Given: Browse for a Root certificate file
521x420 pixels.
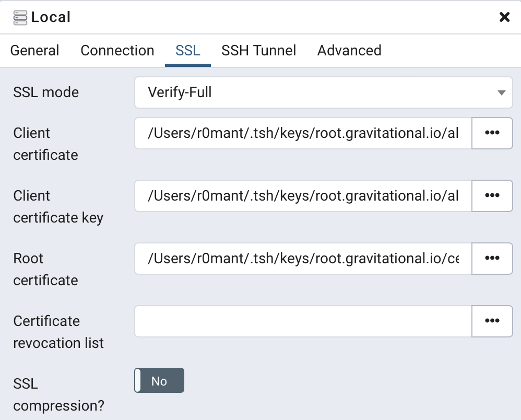Looking at the screenshot, I should click(x=492, y=259).
